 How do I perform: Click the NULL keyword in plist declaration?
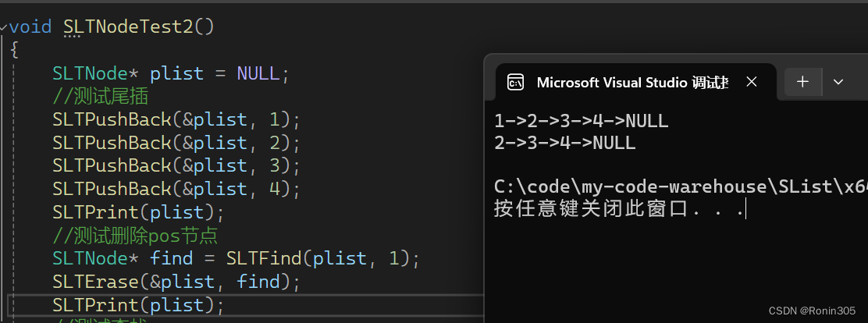pos(258,73)
